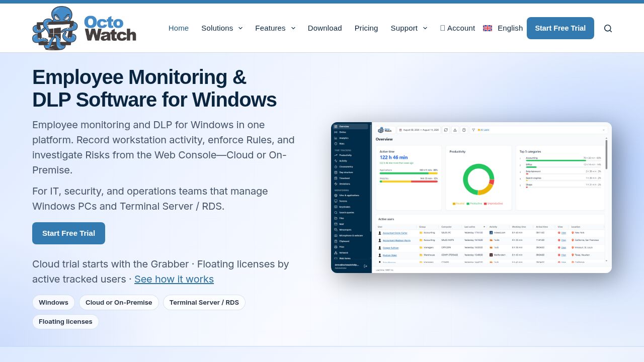Open the Solutions menu item
Screen dimensions: 644x362
tap(217, 28)
